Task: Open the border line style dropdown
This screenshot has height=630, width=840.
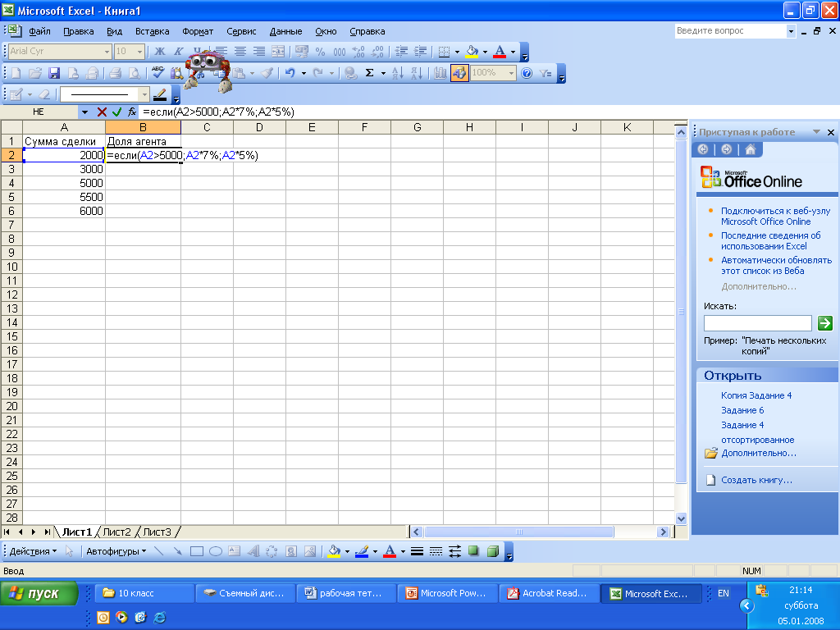Action: [x=144, y=95]
